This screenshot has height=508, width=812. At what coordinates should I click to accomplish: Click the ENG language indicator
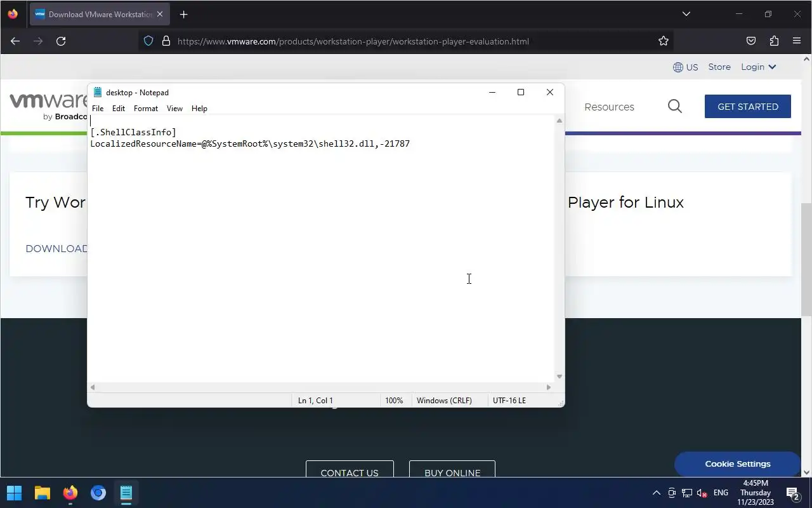pyautogui.click(x=721, y=493)
